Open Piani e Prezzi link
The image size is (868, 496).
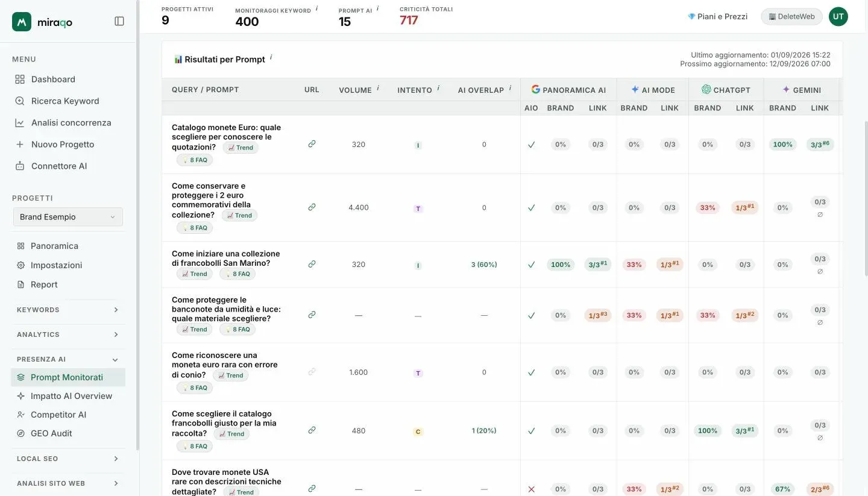coord(717,16)
